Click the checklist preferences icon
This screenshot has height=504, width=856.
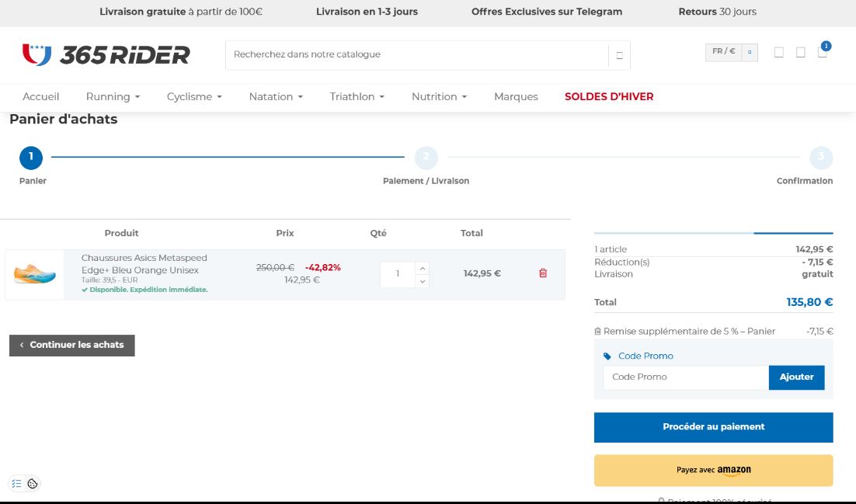pyautogui.click(x=16, y=484)
